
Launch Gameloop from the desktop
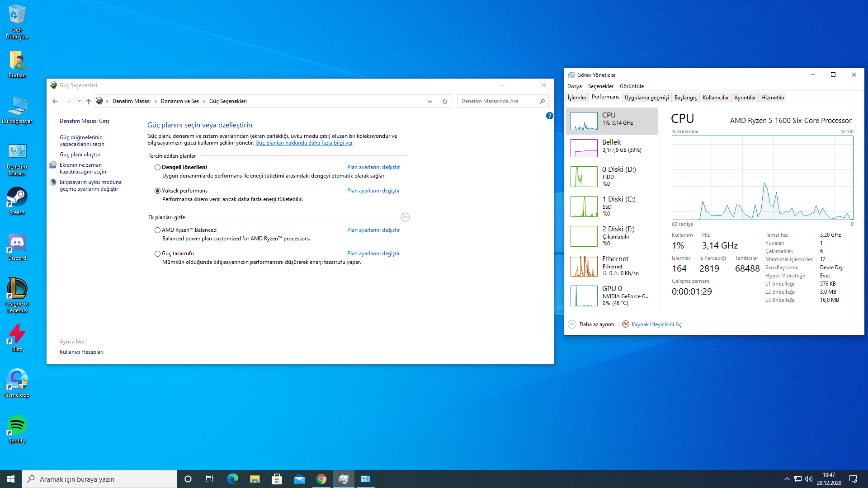[x=17, y=384]
